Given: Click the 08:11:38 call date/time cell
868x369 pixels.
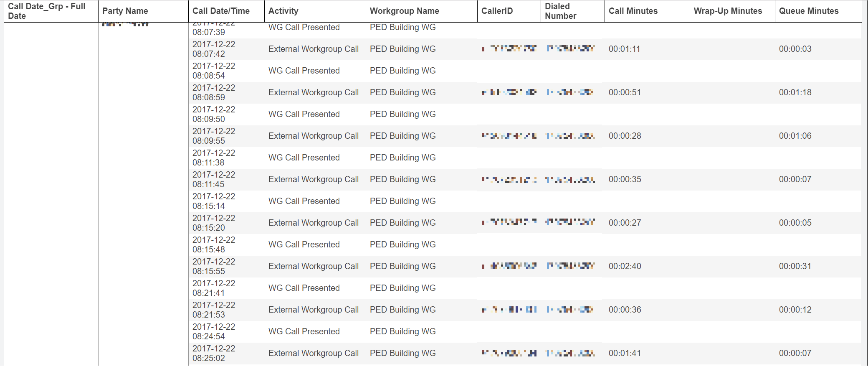Looking at the screenshot, I should point(214,158).
